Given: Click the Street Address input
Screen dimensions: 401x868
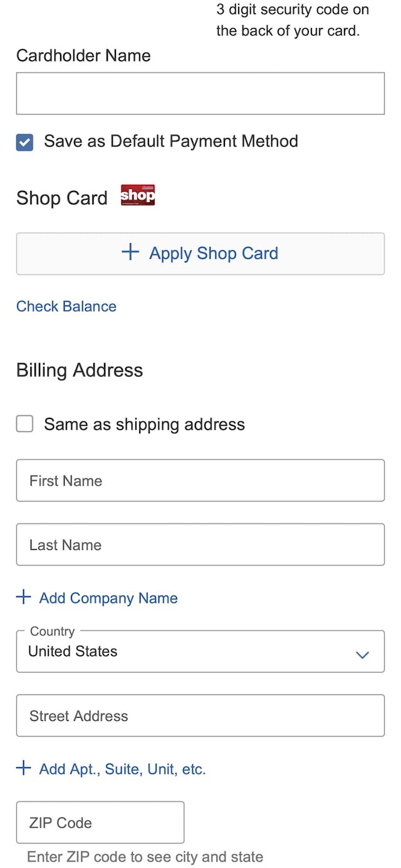Looking at the screenshot, I should (200, 716).
